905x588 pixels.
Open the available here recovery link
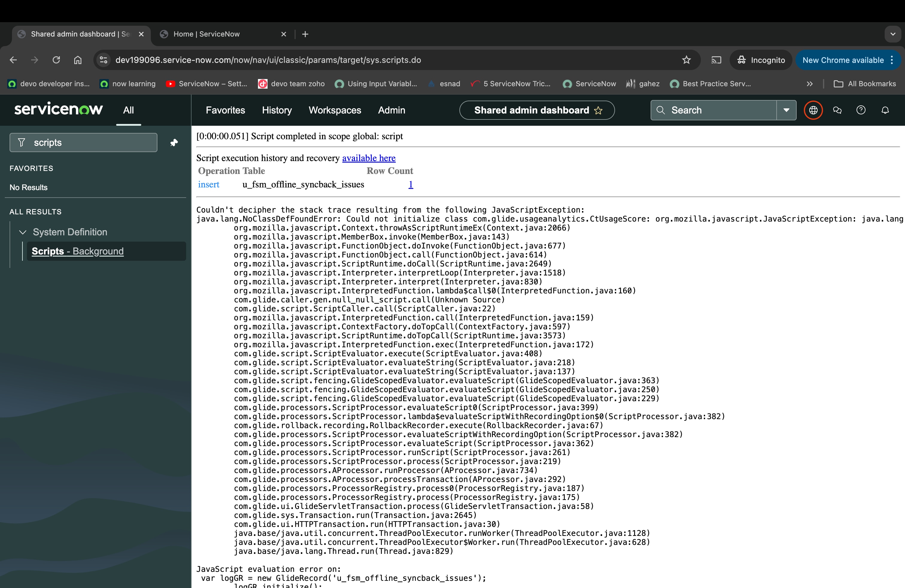click(368, 158)
